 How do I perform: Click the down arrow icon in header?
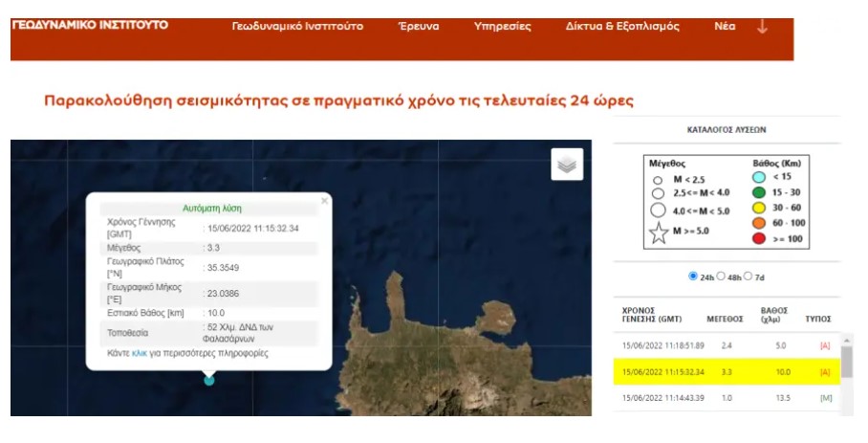pos(762,27)
